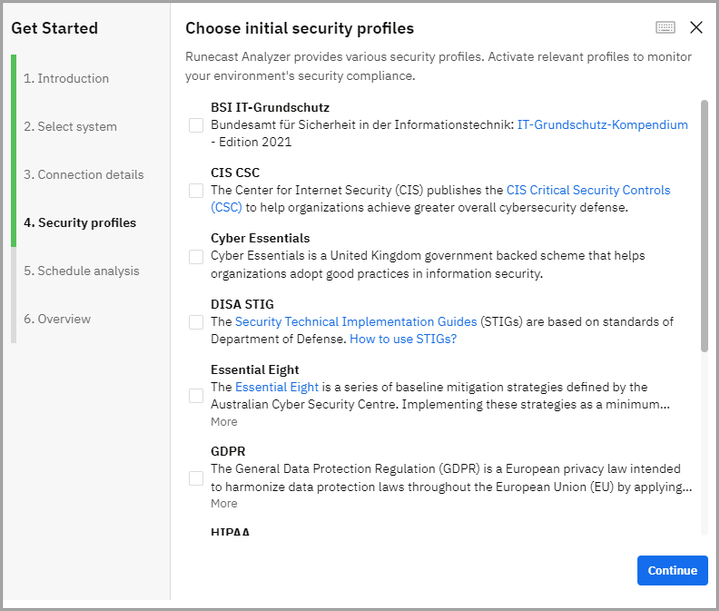Switch to step 5. Schedule analysis
Screen dimensions: 719x611
(82, 271)
